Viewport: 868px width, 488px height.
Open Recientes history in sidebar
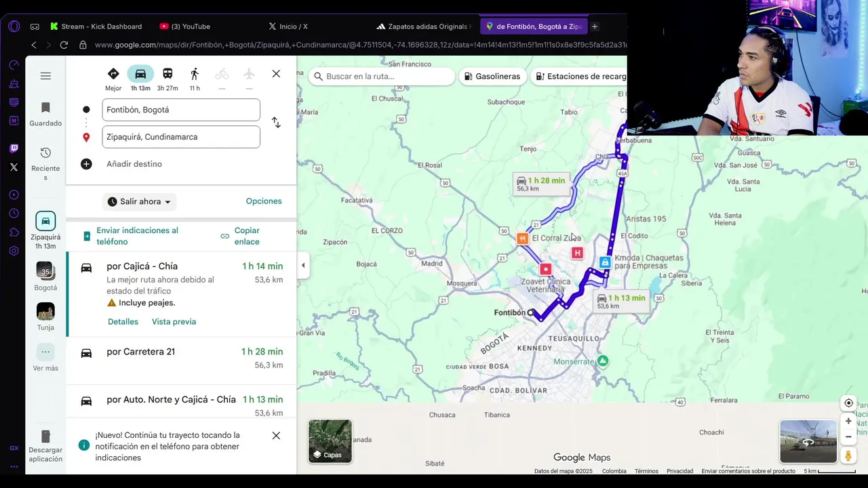pos(45,163)
